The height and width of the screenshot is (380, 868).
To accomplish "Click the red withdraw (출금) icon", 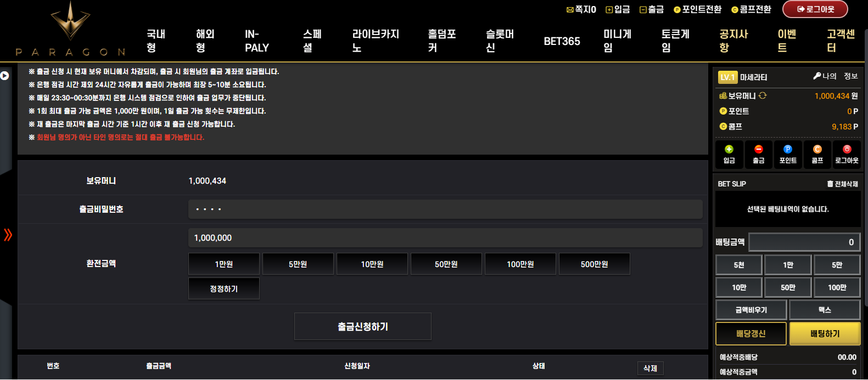I will pyautogui.click(x=758, y=149).
